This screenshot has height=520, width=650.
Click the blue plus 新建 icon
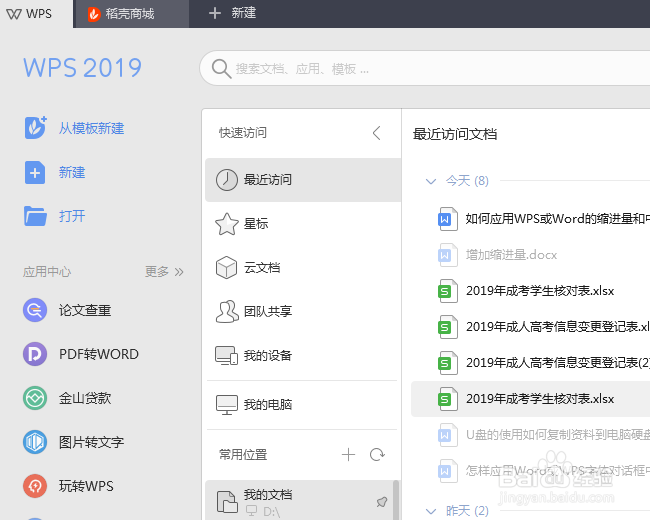point(35,172)
